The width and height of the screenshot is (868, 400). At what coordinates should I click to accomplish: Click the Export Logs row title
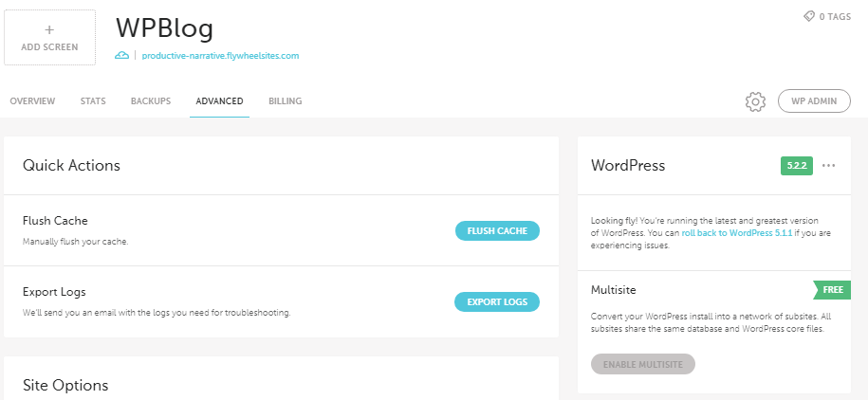coord(54,292)
